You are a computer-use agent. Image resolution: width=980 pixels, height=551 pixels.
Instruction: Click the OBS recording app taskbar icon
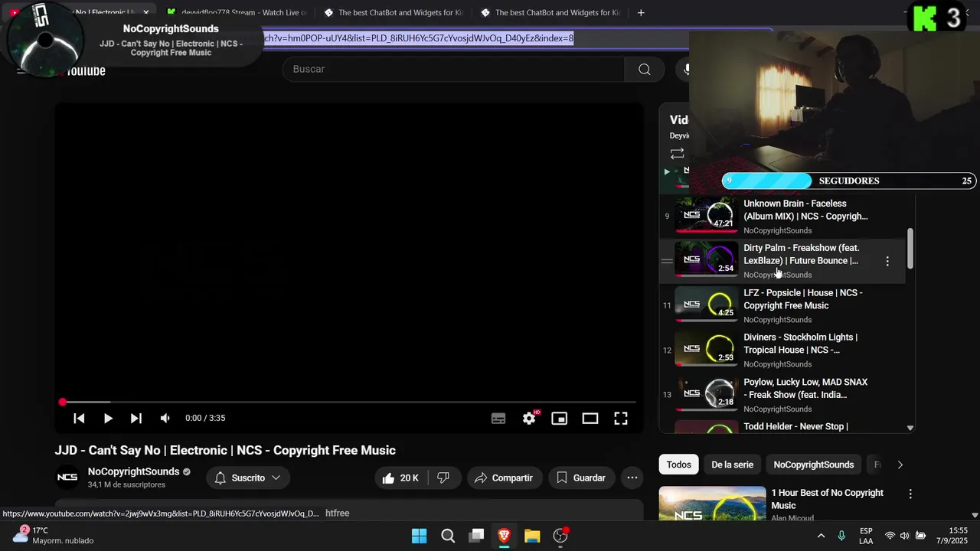[560, 536]
